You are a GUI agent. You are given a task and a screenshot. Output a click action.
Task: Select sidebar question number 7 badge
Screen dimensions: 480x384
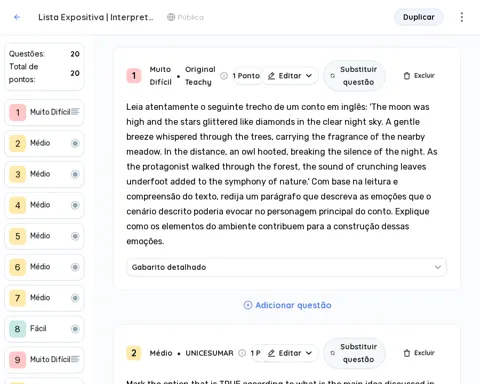pos(18,298)
